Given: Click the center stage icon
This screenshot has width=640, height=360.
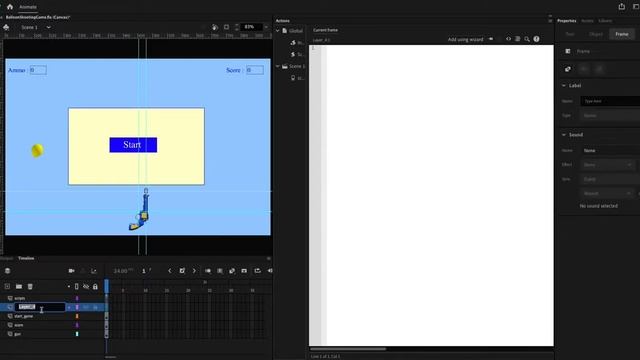Looking at the screenshot, I should pos(227,27).
